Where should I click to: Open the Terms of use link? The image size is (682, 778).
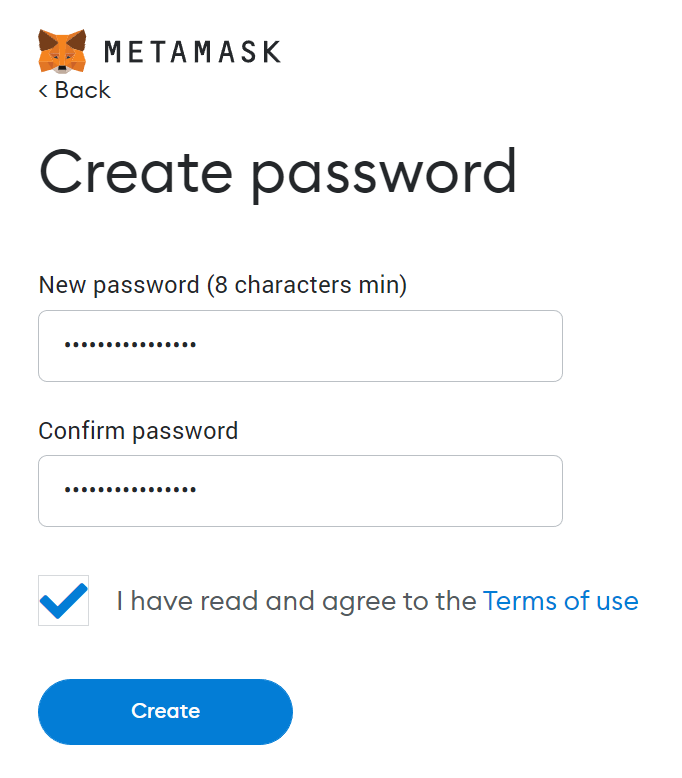pos(560,601)
